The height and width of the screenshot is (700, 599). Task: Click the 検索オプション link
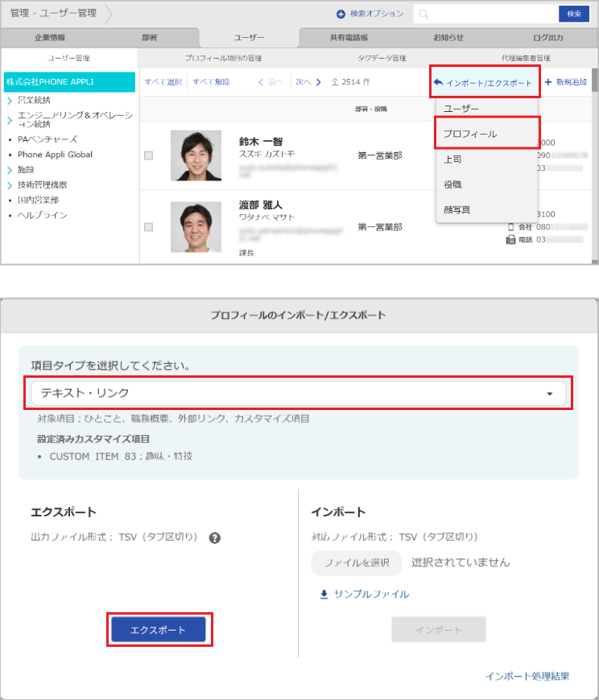376,14
